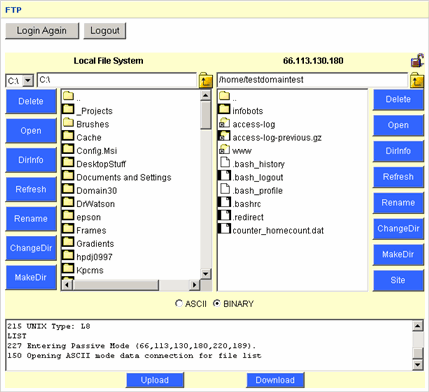Screen dimensions: 429x392
Task: Go up one level in local file system
Action: (x=206, y=80)
